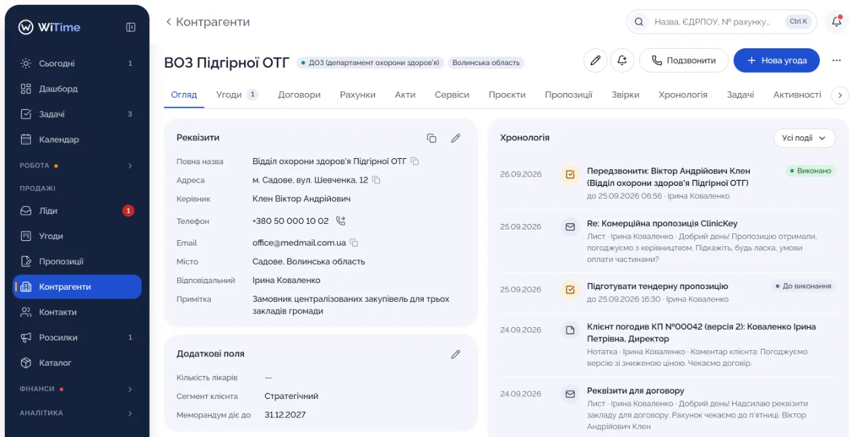Open notifications bell in header

tap(836, 22)
